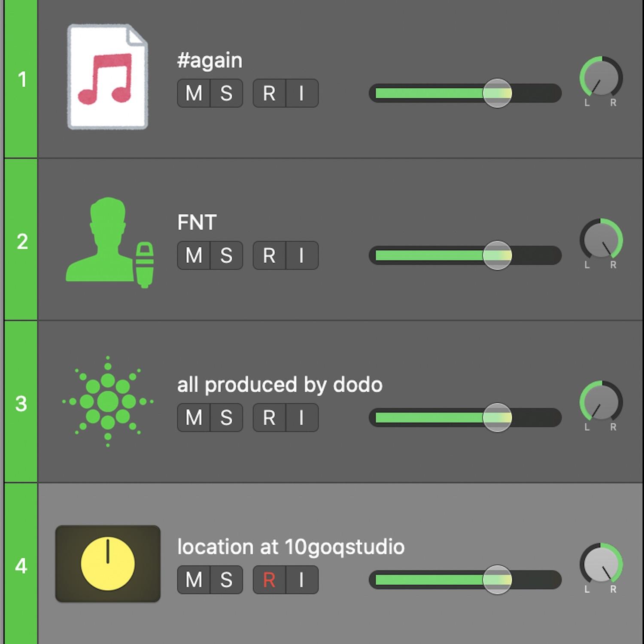Toggle input monitoring on #again track
644x644 pixels.
(x=302, y=93)
